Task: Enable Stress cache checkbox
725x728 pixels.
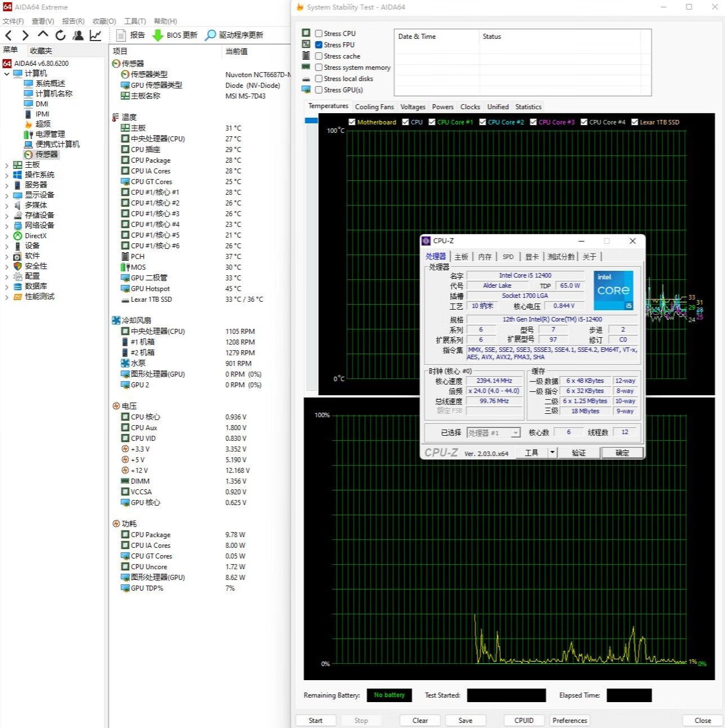Action: tap(319, 56)
